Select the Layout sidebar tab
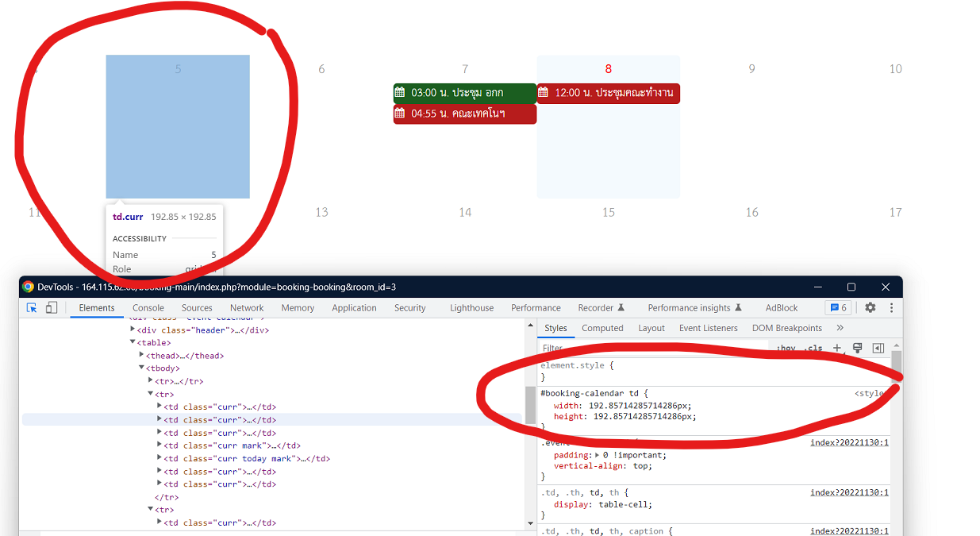This screenshot has width=980, height=536. tap(651, 328)
